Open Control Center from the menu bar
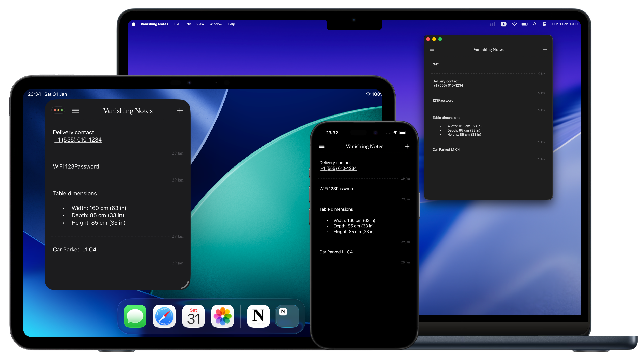The height and width of the screenshot is (359, 644). (544, 24)
